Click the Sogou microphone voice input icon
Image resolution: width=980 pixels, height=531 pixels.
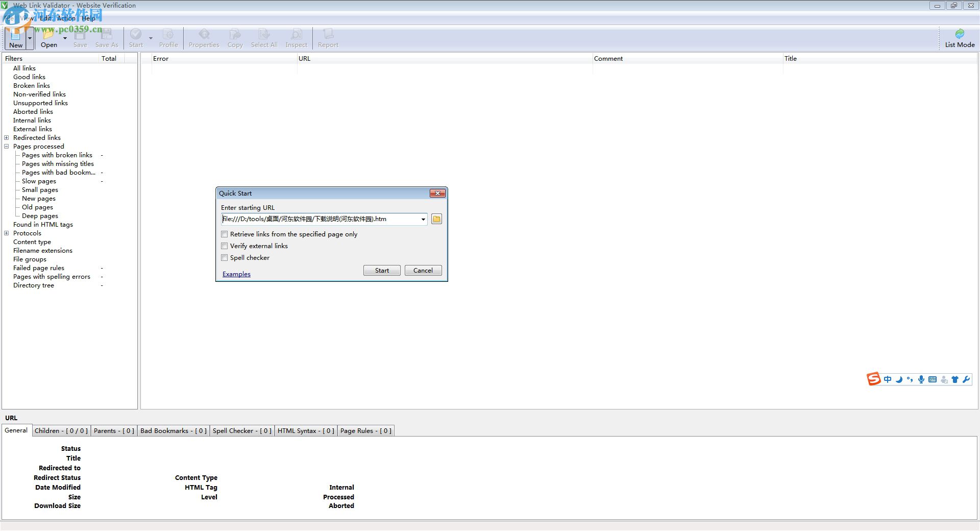[921, 379]
